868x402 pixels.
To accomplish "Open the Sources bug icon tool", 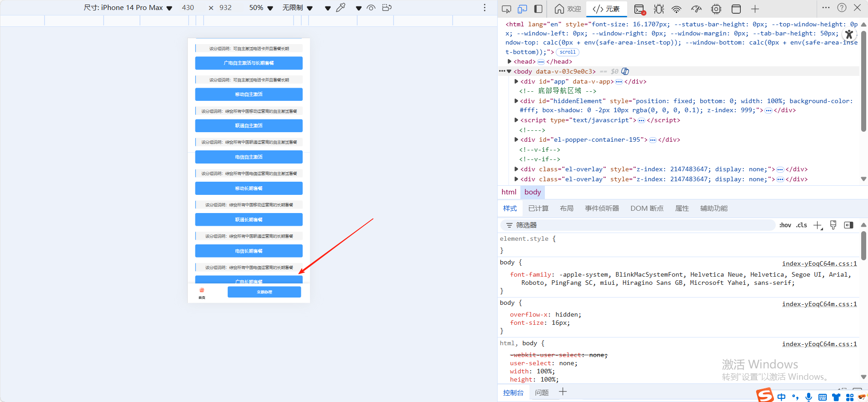I will 658,9.
